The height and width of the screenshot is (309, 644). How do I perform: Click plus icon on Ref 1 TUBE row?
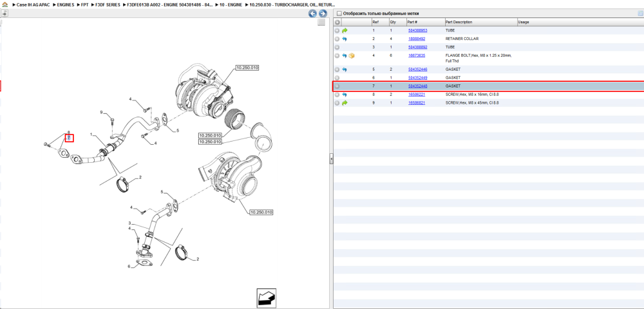[x=337, y=30]
